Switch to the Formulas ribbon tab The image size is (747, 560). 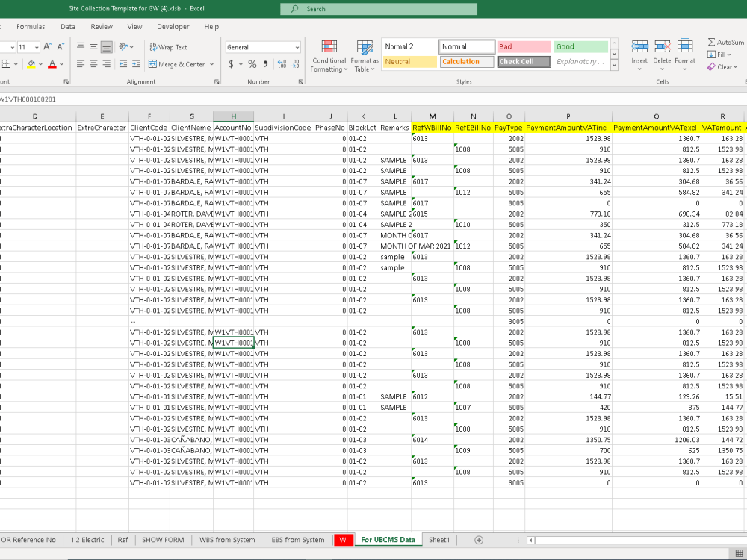(31, 26)
